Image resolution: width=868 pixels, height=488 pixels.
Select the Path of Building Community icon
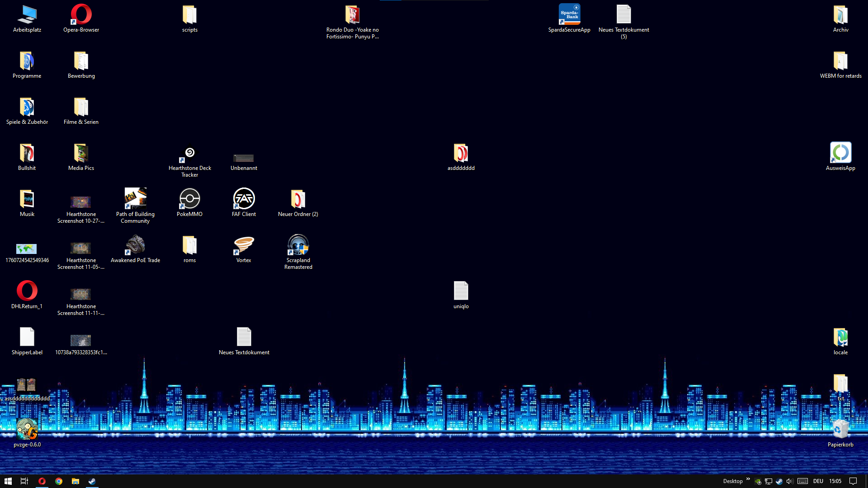coord(135,199)
